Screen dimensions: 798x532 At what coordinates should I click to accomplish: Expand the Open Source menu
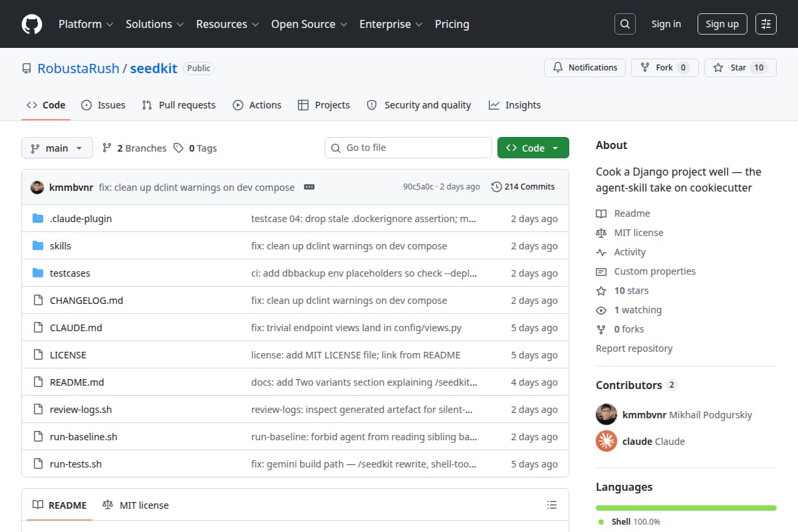click(309, 24)
